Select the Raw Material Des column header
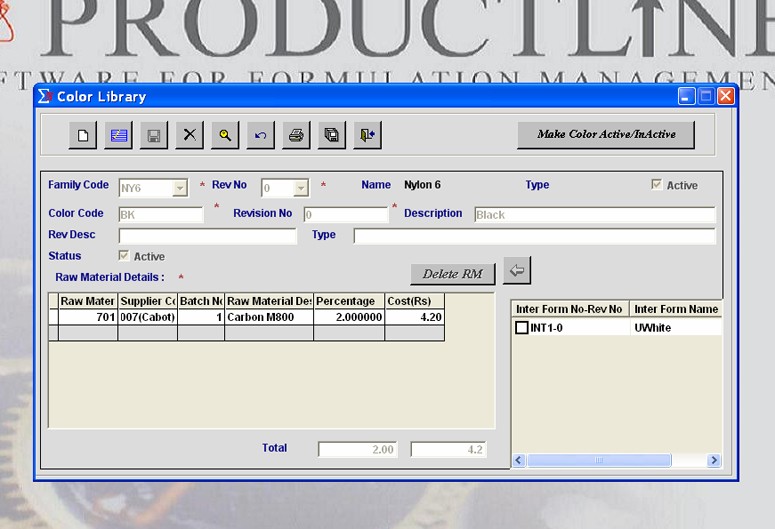Image resolution: width=775 pixels, height=529 pixels. [269, 301]
